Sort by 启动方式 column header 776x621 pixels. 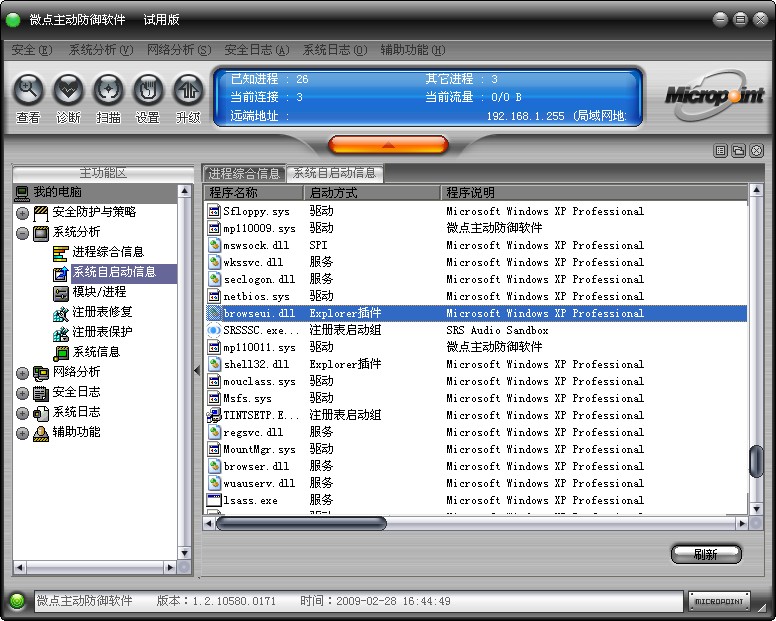pyautogui.click(x=372, y=192)
